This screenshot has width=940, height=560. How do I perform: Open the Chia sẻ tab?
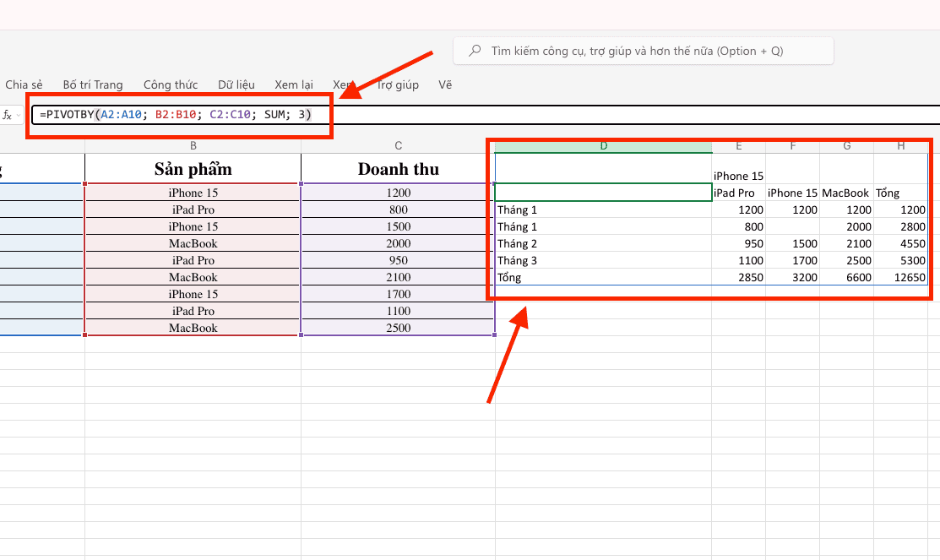click(24, 84)
